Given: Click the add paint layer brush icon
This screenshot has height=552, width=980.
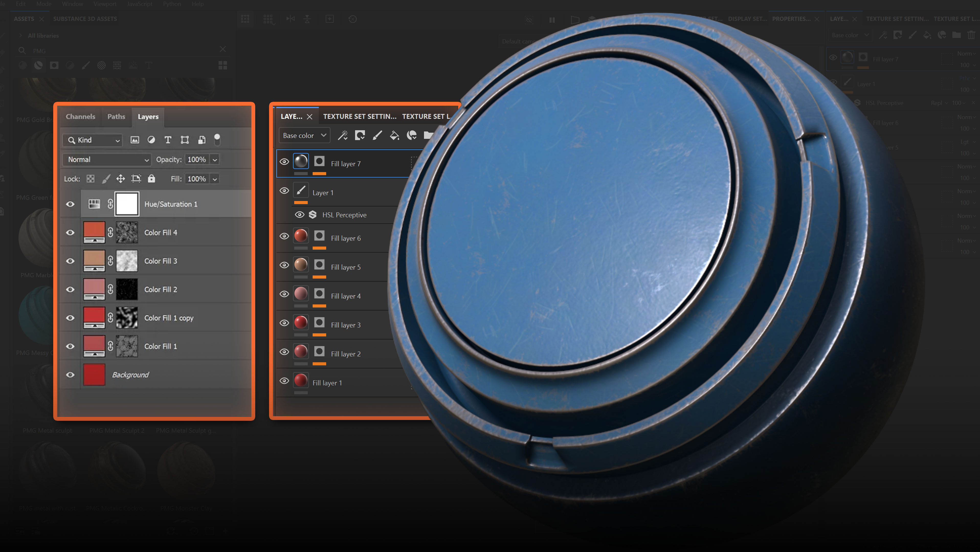Looking at the screenshot, I should click(377, 135).
